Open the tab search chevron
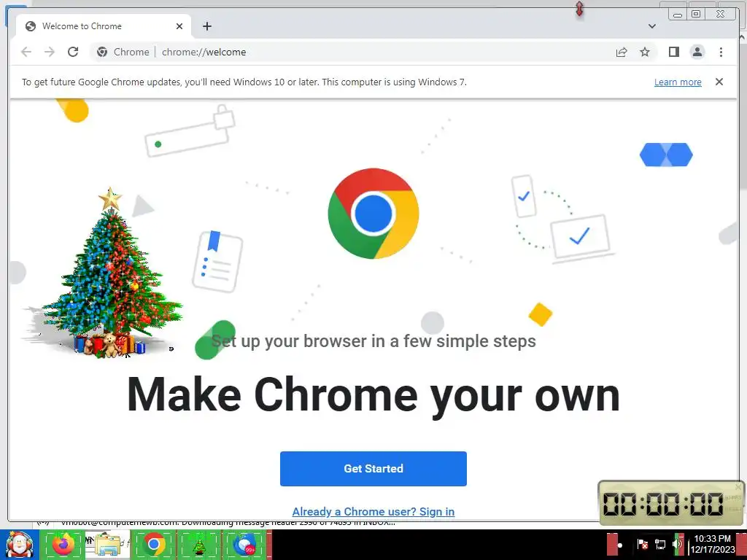Image resolution: width=747 pixels, height=560 pixels. point(652,26)
